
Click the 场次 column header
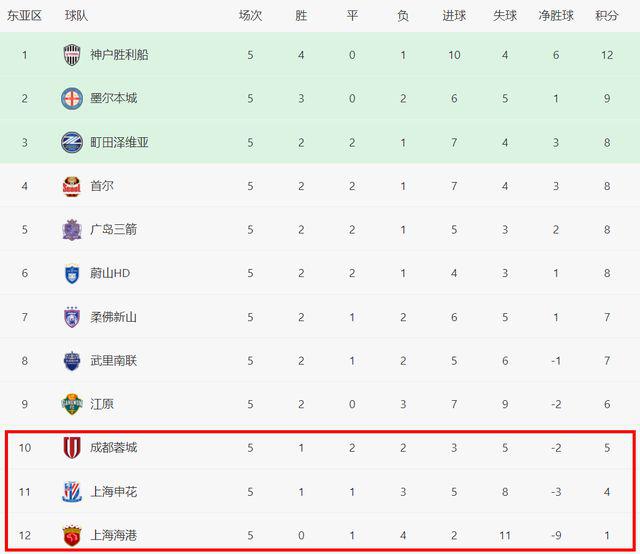point(250,15)
